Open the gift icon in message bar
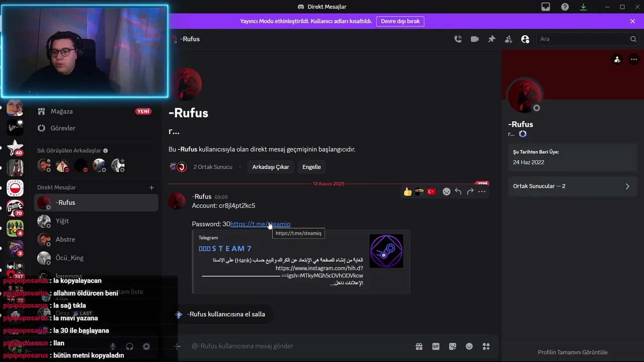The width and height of the screenshot is (644, 362). tap(419, 346)
